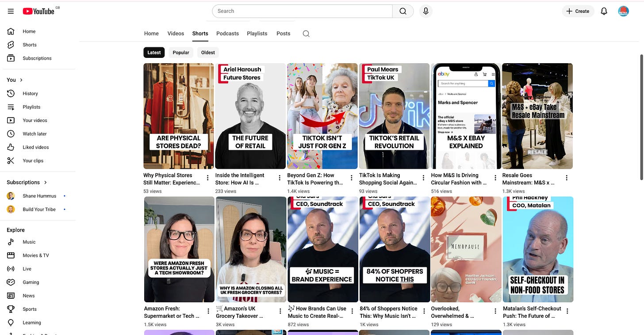The height and width of the screenshot is (335, 644).
Task: Open options for TikTok Is Making Shopping short
Action: tap(423, 178)
